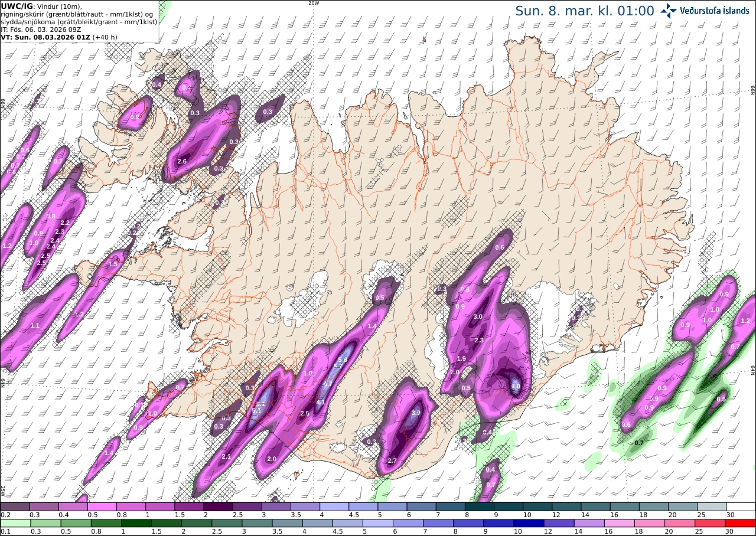Image resolution: width=756 pixels, height=536 pixels.
Task: Click the 'Sun. 8. mar. kl. 01:00' heading
Action: pyautogui.click(x=585, y=11)
